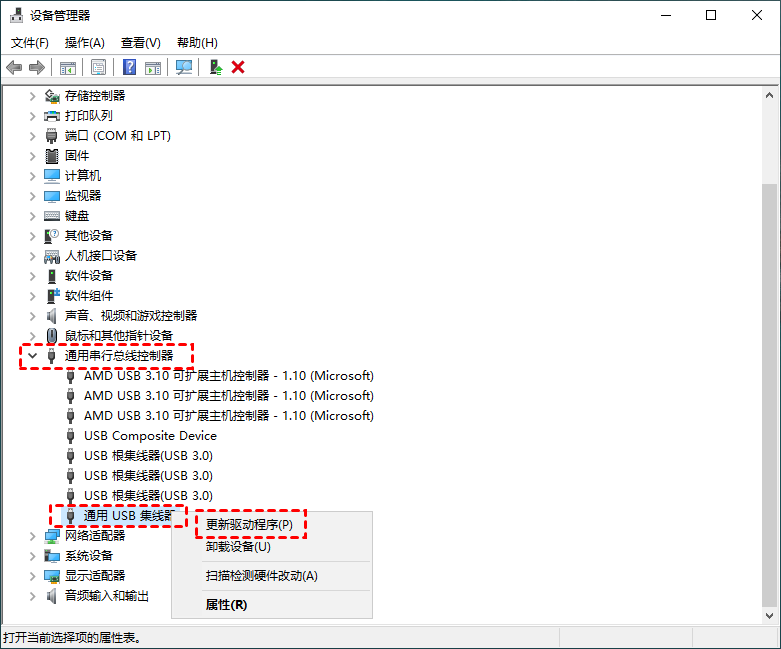The image size is (781, 649).
Task: Open the 操作(A) menu
Action: pyautogui.click(x=85, y=43)
